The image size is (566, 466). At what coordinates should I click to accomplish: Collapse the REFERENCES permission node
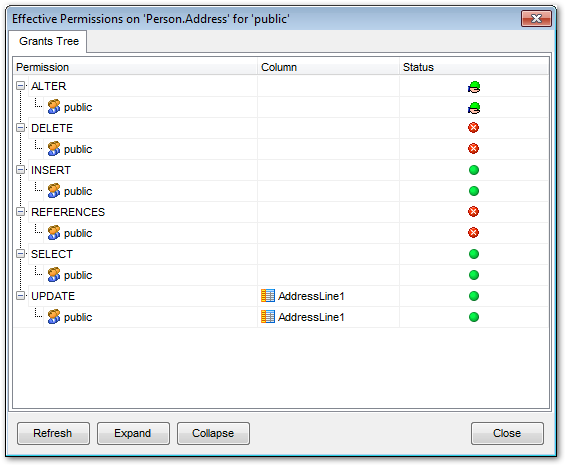[21, 212]
